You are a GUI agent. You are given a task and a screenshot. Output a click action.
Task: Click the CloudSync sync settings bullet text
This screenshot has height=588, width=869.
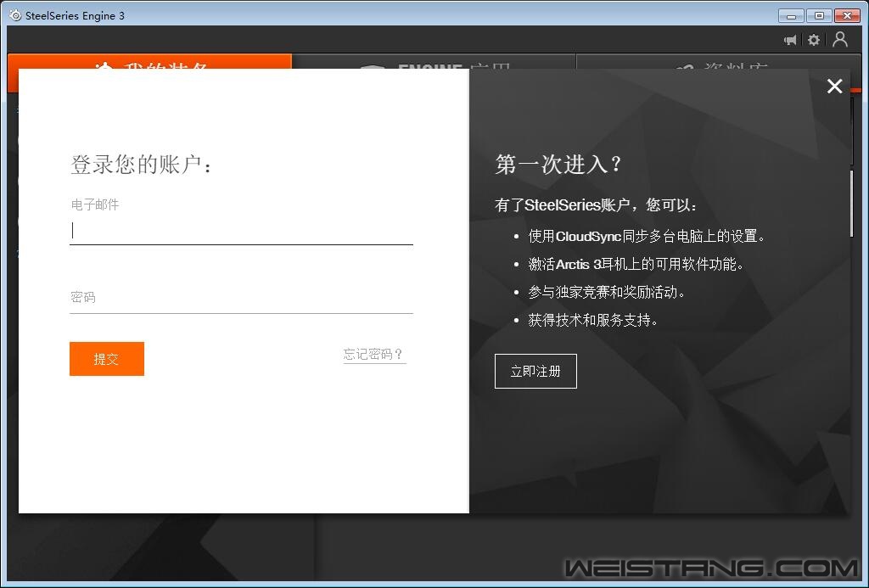(x=646, y=236)
